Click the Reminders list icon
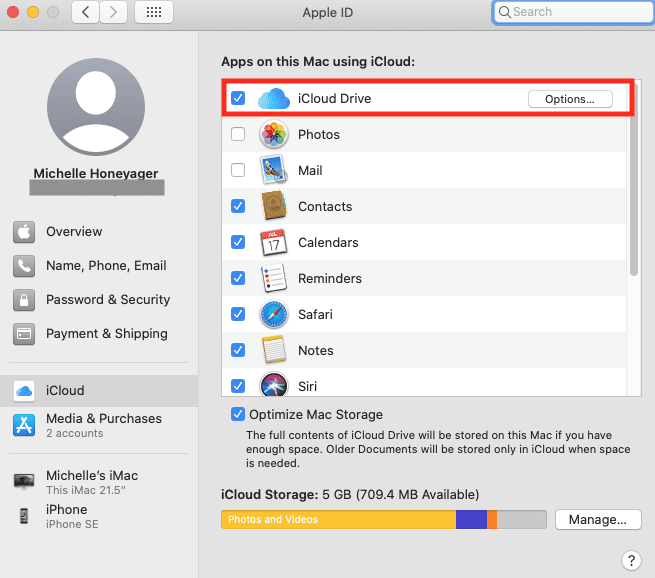Image resolution: width=655 pixels, height=578 pixels. click(x=274, y=278)
